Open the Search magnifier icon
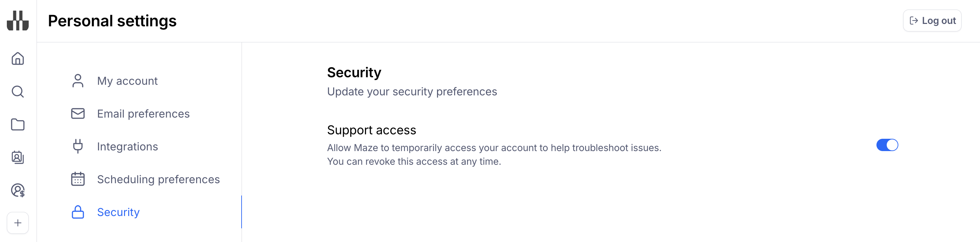980x242 pixels. tap(18, 92)
